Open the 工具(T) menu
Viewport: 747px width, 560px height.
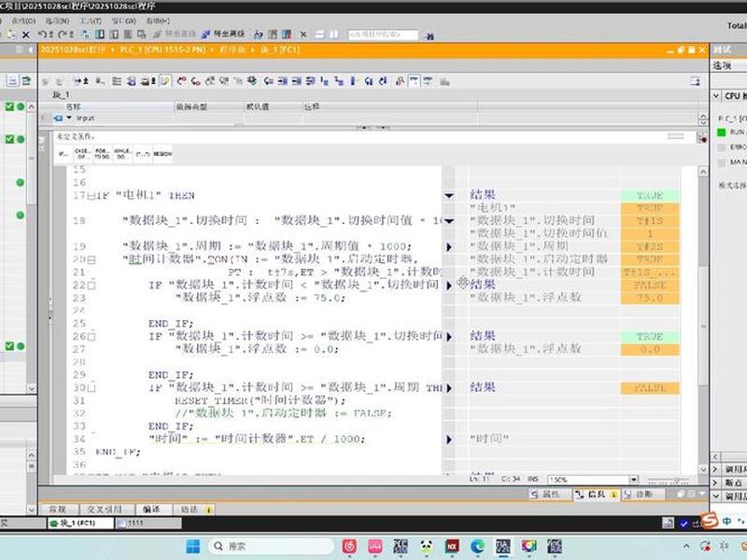coord(91,21)
